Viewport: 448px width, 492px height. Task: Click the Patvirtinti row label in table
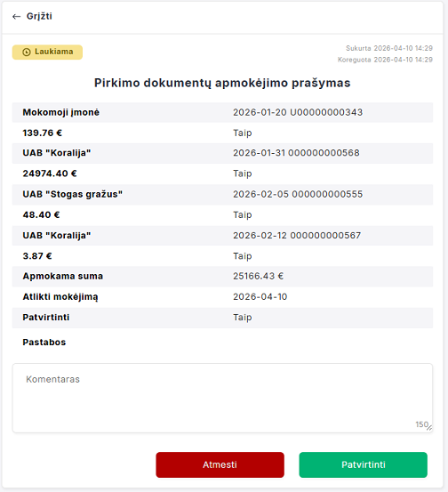(46, 318)
